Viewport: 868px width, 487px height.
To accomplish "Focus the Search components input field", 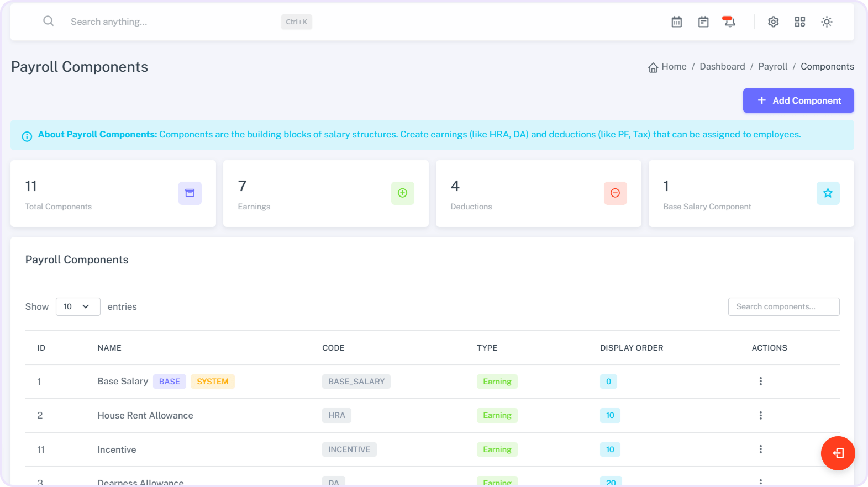I will [783, 306].
